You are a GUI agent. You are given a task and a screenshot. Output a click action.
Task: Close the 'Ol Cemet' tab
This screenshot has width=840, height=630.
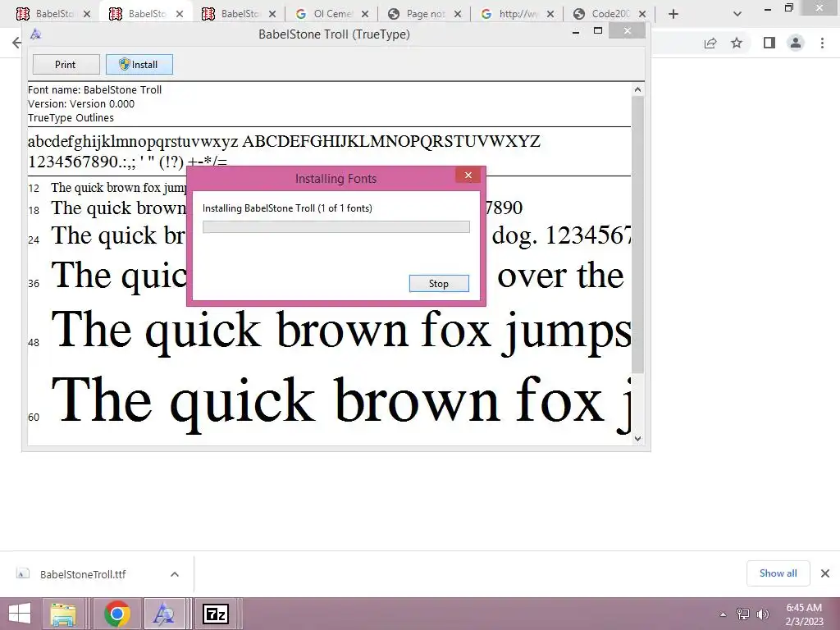(x=365, y=14)
